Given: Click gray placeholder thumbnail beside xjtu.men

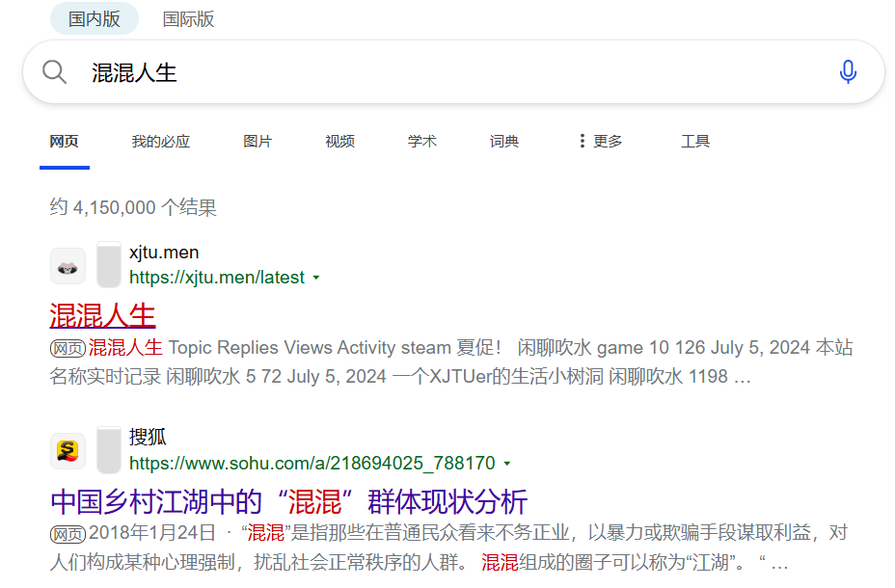Looking at the screenshot, I should tap(108, 265).
